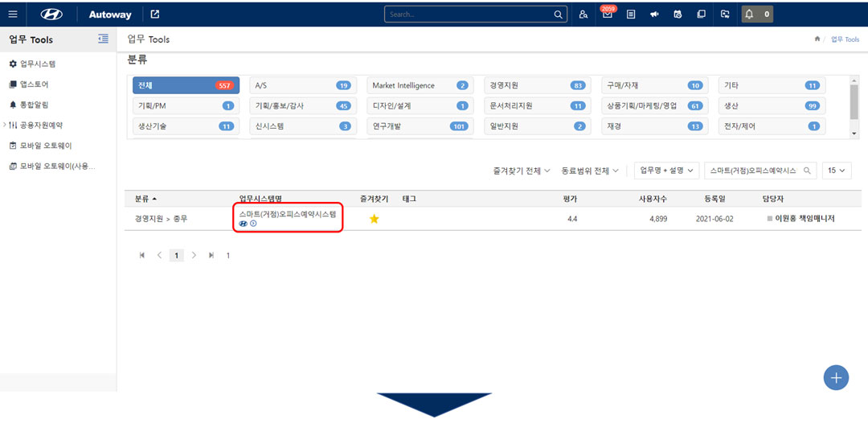This screenshot has width=868, height=436.
Task: Select the 전자/제어 category
Action: click(x=772, y=126)
